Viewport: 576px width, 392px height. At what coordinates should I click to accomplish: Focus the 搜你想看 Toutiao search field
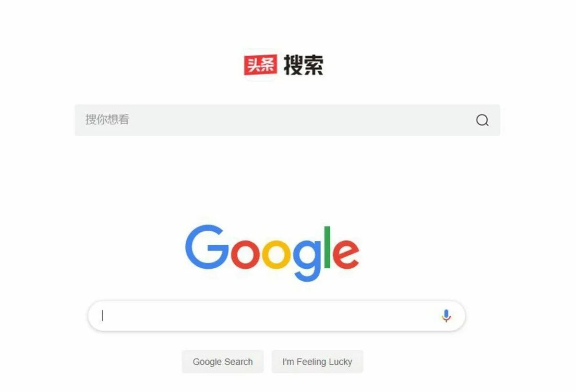287,120
